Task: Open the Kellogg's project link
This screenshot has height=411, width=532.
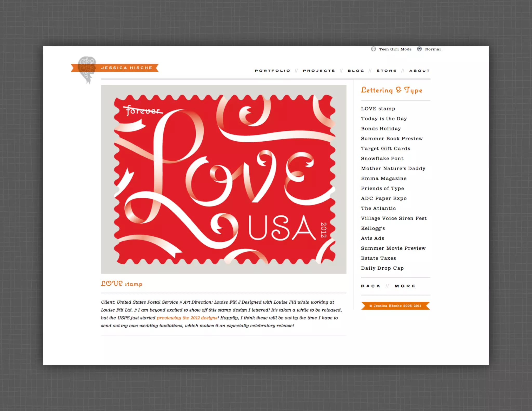Action: [x=373, y=228]
